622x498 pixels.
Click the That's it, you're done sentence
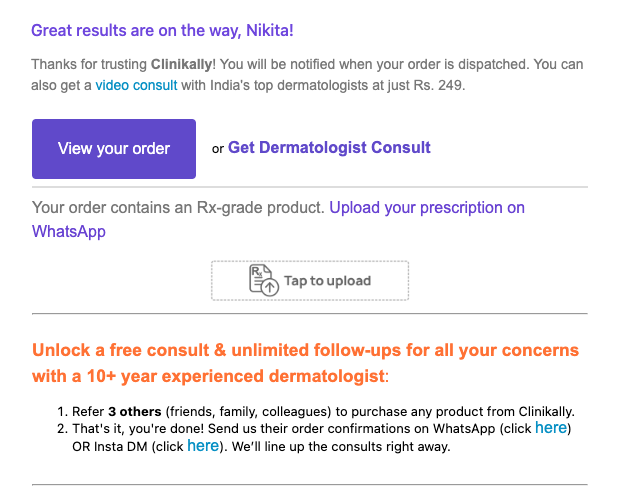pyautogui.click(x=138, y=429)
